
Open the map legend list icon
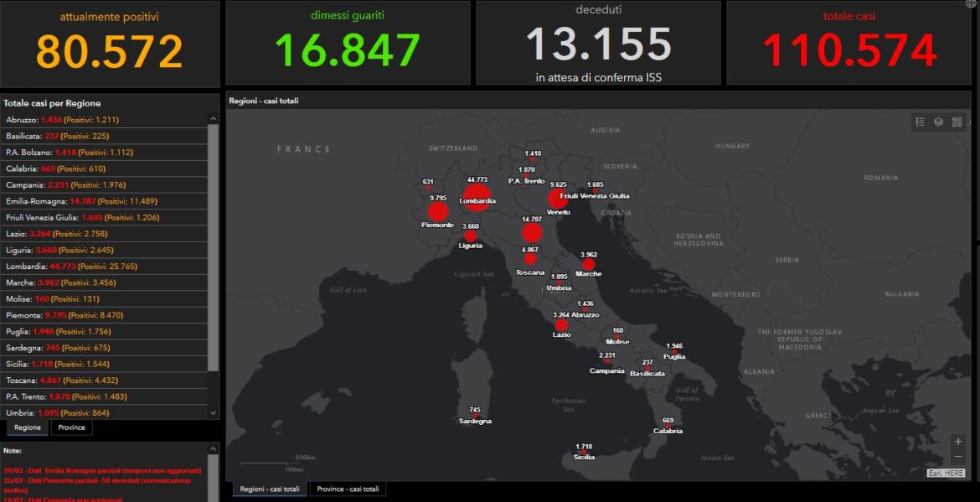pyautogui.click(x=920, y=122)
